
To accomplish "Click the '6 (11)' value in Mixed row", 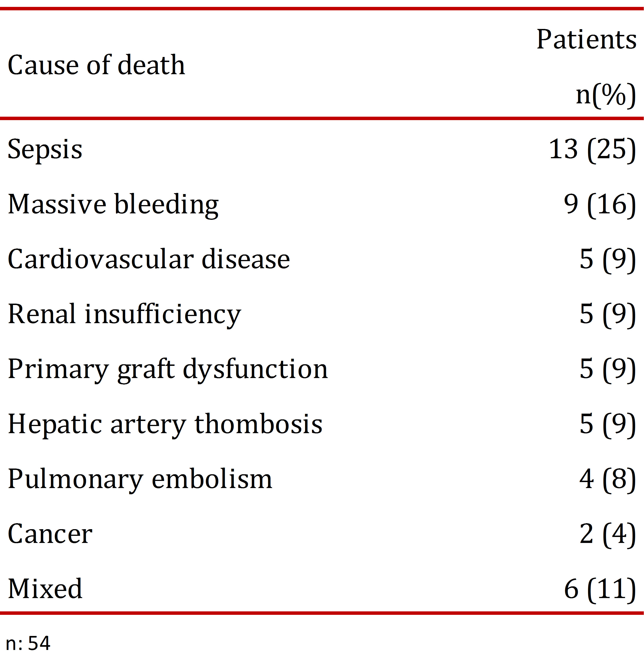I will 599,589.
